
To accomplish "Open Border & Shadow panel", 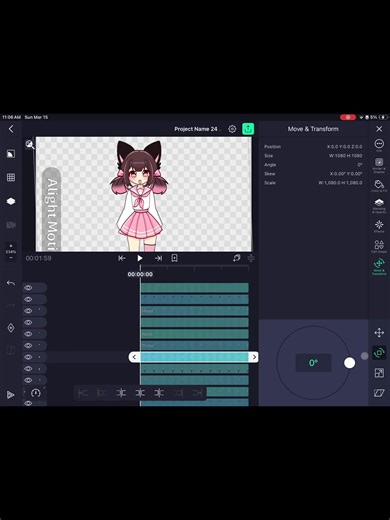I will coord(379,165).
